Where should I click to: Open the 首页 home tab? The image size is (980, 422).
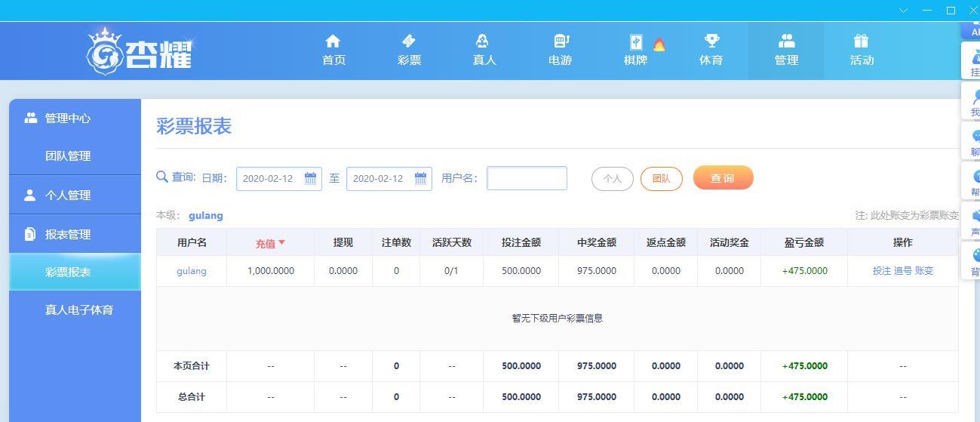pyautogui.click(x=333, y=50)
